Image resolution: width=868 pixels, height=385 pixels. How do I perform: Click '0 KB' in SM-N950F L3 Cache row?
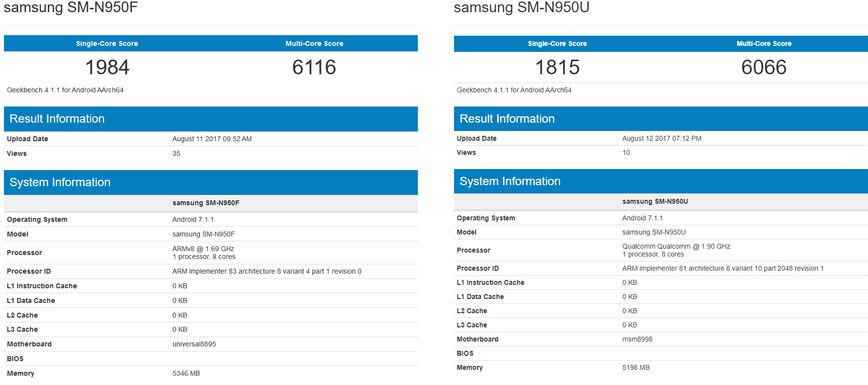(x=180, y=329)
